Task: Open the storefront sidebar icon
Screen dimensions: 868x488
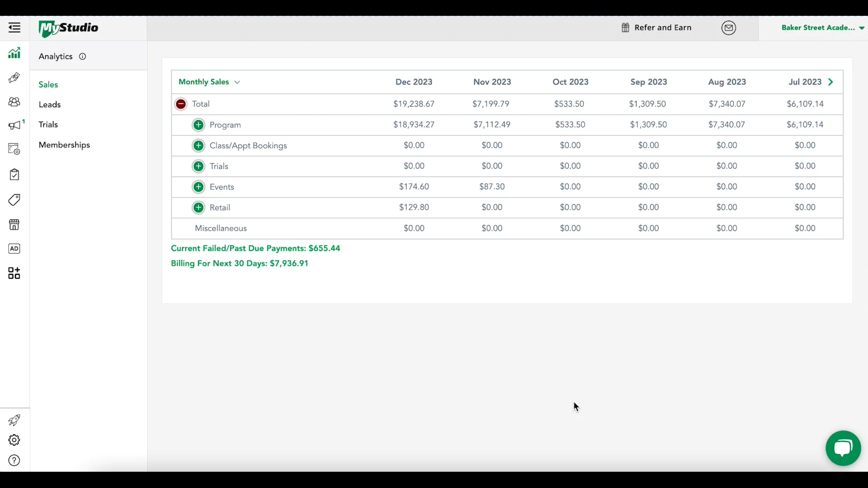Action: (x=14, y=225)
